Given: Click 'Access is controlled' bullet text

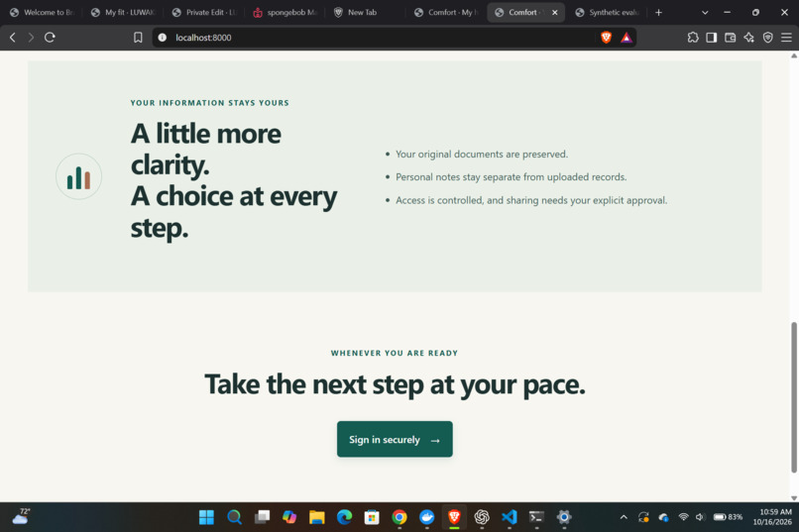Looking at the screenshot, I should [x=531, y=200].
